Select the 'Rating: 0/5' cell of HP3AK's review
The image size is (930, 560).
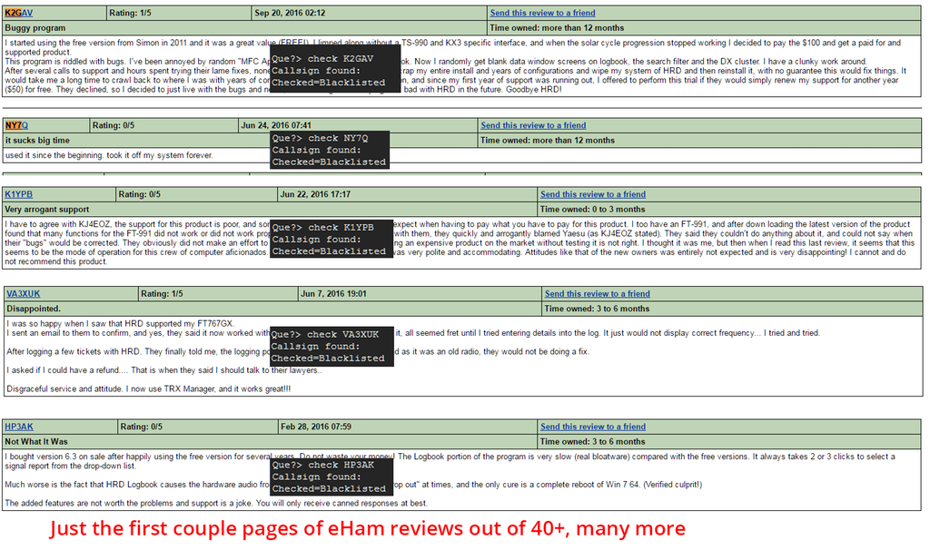pyautogui.click(x=198, y=427)
